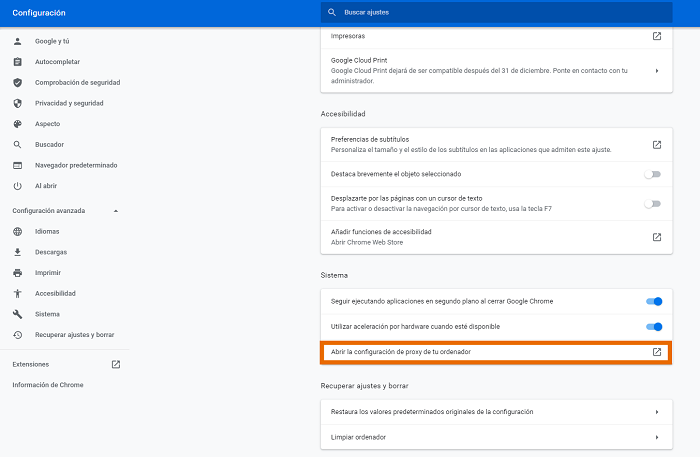Screen dimensions: 700x457
Task: Click the person icon beside Google y tú
Action: pyautogui.click(x=17, y=41)
